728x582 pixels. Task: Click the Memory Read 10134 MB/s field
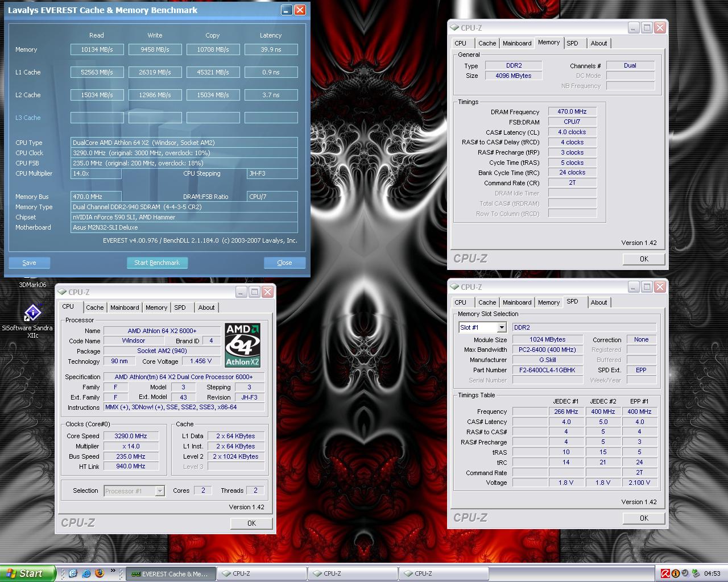pyautogui.click(x=97, y=49)
